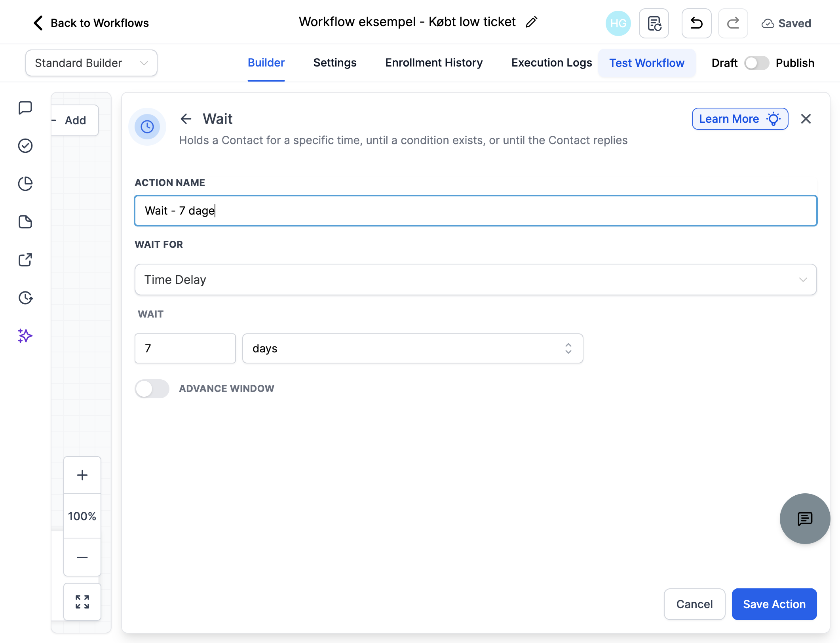Edit workflow name with pencil icon
The height and width of the screenshot is (643, 840).
coord(531,22)
